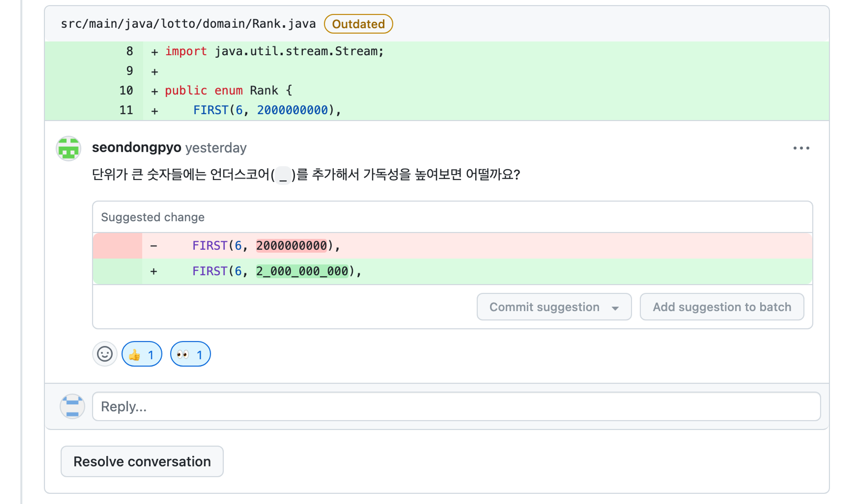Click the yesterday timestamp link

(216, 147)
